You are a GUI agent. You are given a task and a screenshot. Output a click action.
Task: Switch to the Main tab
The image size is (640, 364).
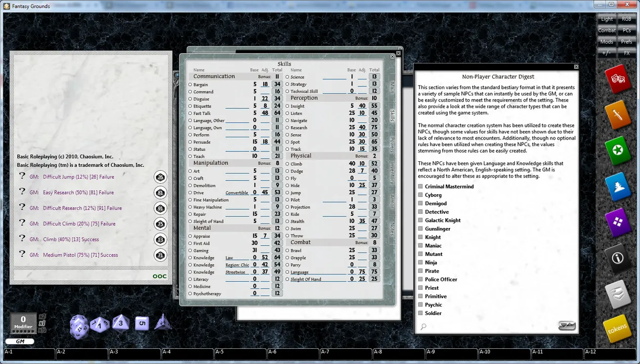(x=392, y=87)
